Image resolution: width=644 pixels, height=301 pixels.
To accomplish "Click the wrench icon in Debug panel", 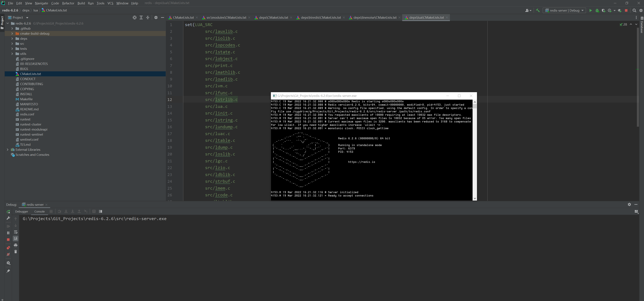I will pos(8,218).
